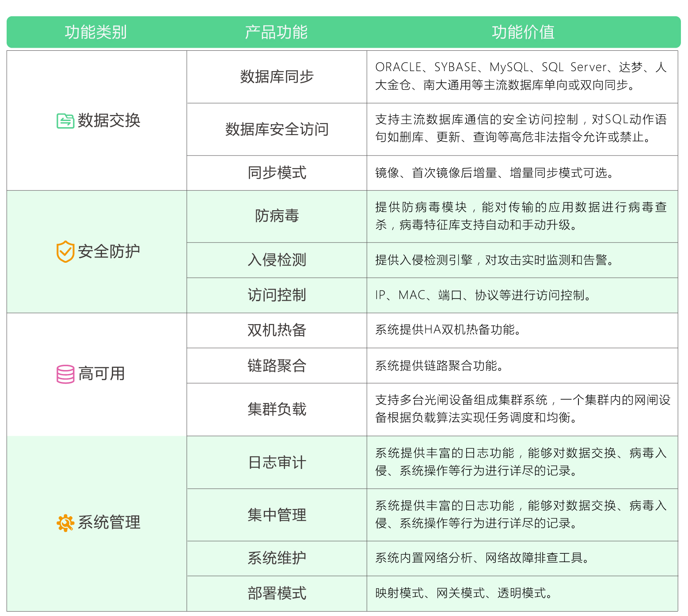688x616 pixels.
Task: Click the 系统管理 category label
Action: (109, 523)
